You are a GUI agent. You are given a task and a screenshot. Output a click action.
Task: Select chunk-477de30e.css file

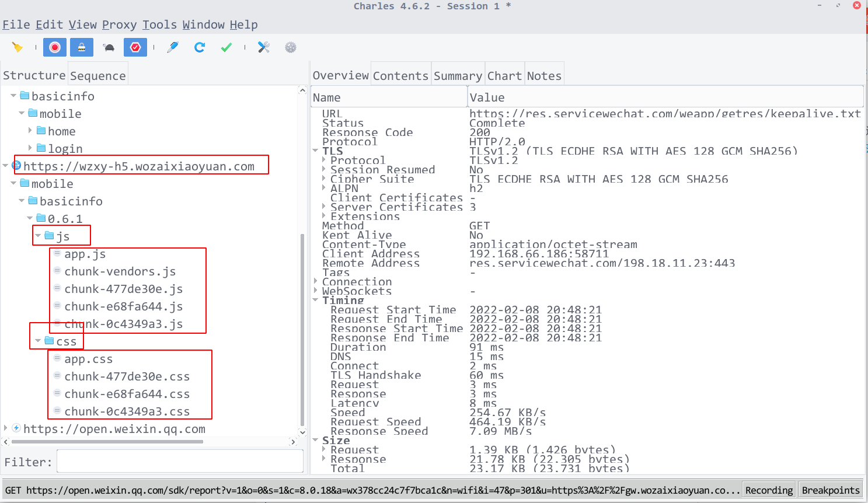point(127,376)
